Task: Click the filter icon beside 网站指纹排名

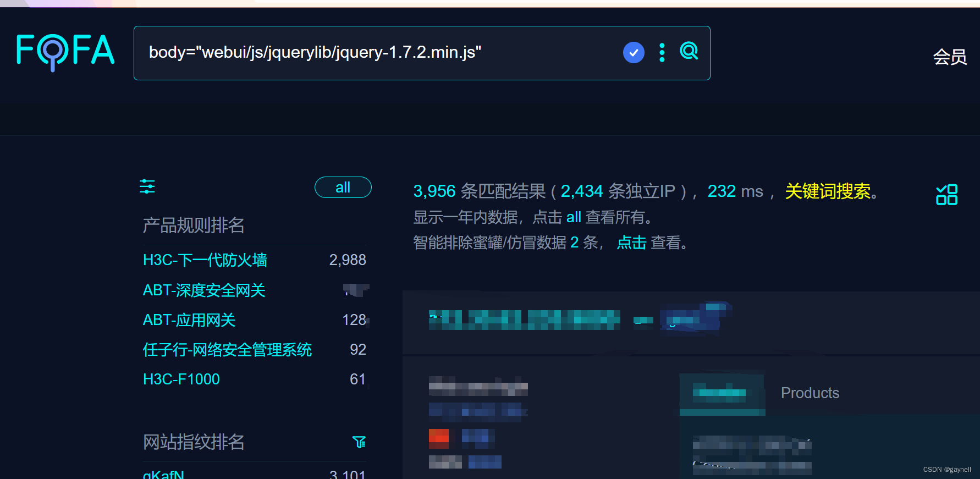Action: click(359, 442)
